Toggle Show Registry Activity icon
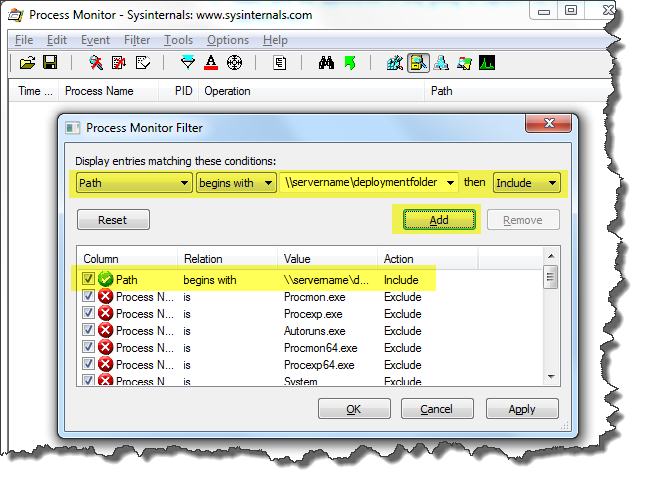The height and width of the screenshot is (484, 646). (x=395, y=63)
